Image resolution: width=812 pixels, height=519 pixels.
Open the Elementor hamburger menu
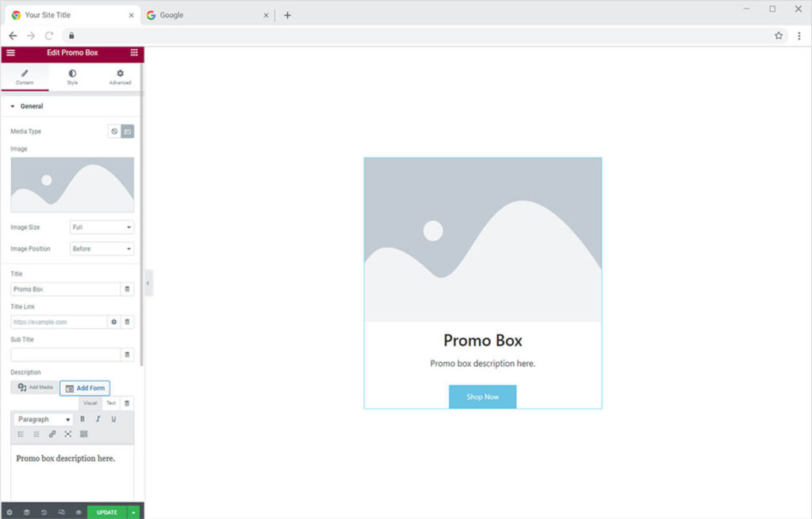[10, 53]
